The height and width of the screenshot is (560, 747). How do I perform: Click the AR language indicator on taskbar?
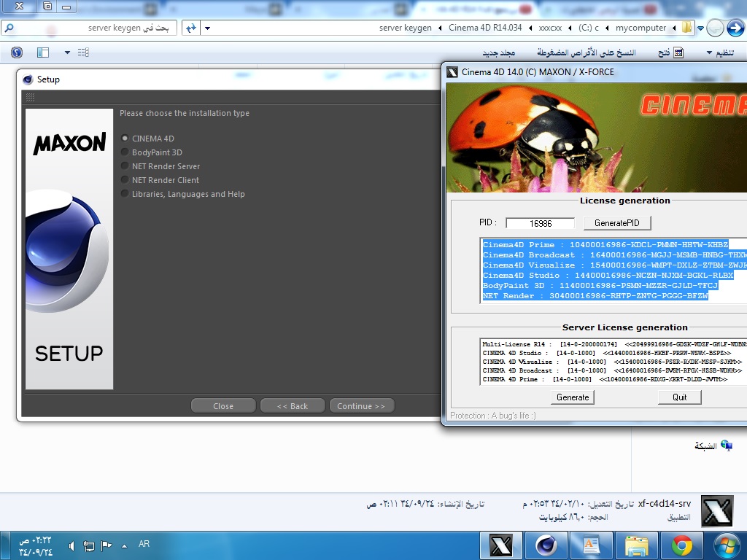point(144,544)
